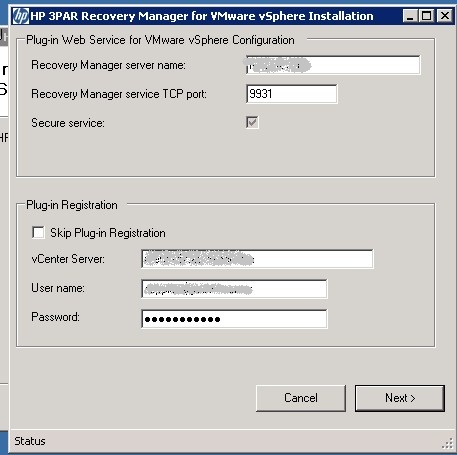Click the TCP port field showing 9931
The image size is (457, 455).
point(292,94)
